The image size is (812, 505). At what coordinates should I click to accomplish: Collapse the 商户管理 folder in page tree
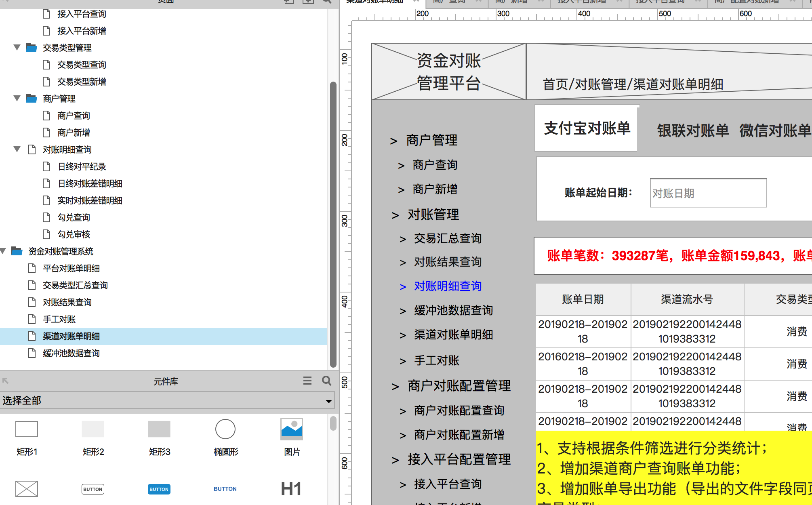click(17, 99)
